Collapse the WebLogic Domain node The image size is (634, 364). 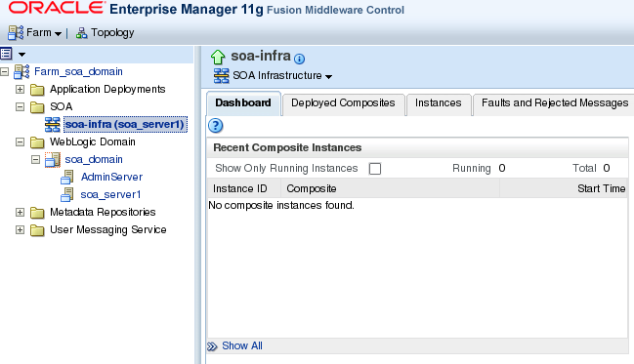(x=20, y=142)
